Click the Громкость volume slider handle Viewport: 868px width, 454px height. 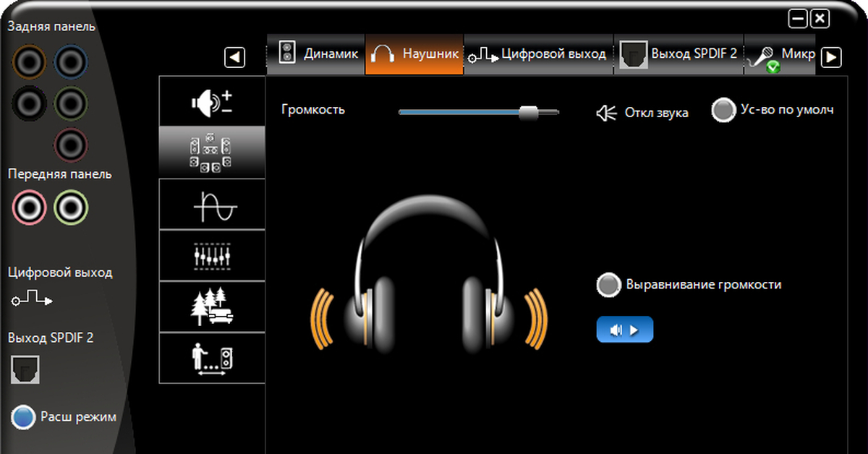click(x=529, y=112)
